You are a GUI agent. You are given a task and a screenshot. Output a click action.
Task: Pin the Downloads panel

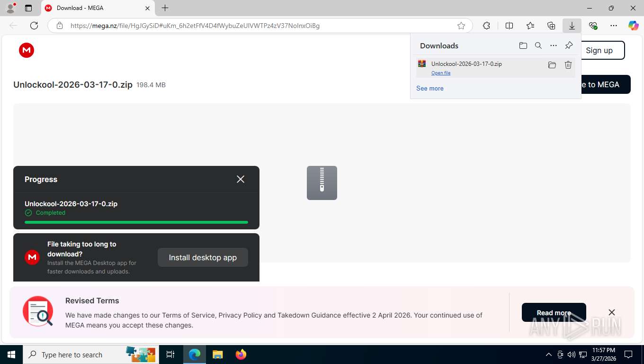(569, 45)
